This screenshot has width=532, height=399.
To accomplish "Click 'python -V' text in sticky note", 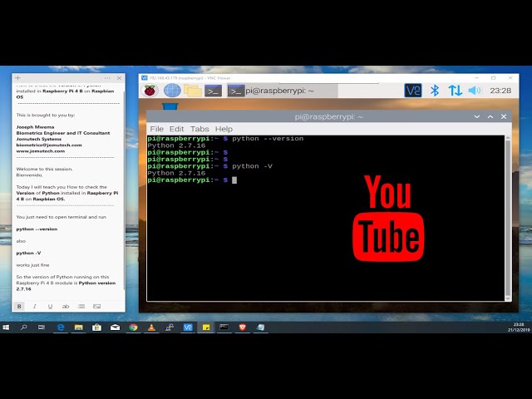I will (28, 253).
